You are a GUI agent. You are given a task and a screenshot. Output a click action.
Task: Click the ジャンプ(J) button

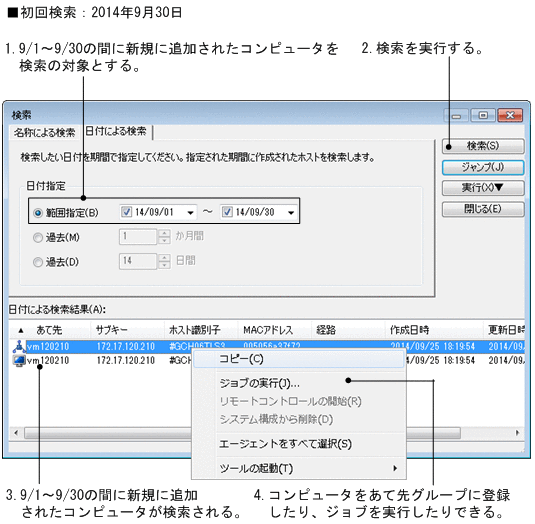coord(483,167)
